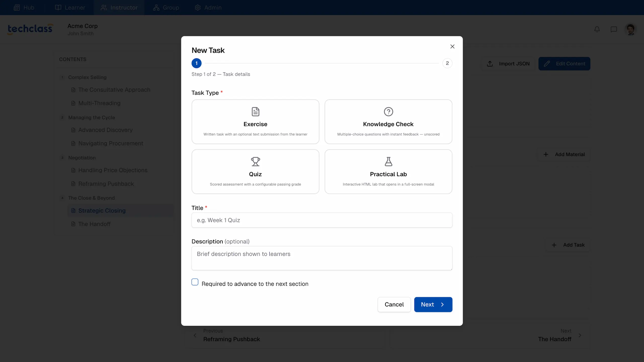This screenshot has width=644, height=362.
Task: Select Practical Lab flask icon
Action: tap(388, 162)
